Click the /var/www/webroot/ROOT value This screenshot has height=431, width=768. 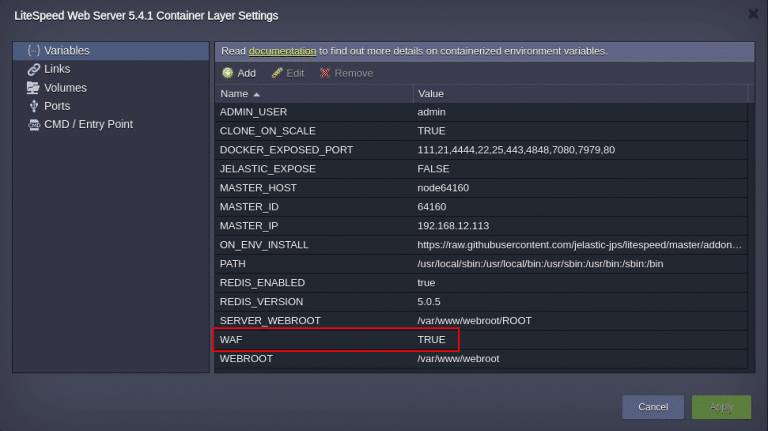click(474, 321)
